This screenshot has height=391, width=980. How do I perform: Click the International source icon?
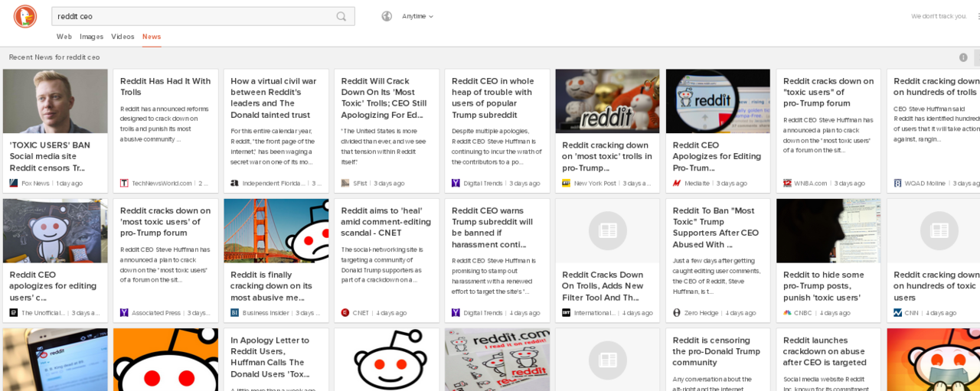(x=566, y=312)
